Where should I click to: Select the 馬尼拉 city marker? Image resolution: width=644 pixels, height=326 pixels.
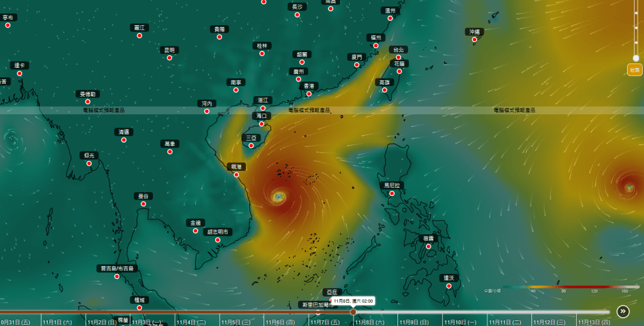click(x=392, y=193)
